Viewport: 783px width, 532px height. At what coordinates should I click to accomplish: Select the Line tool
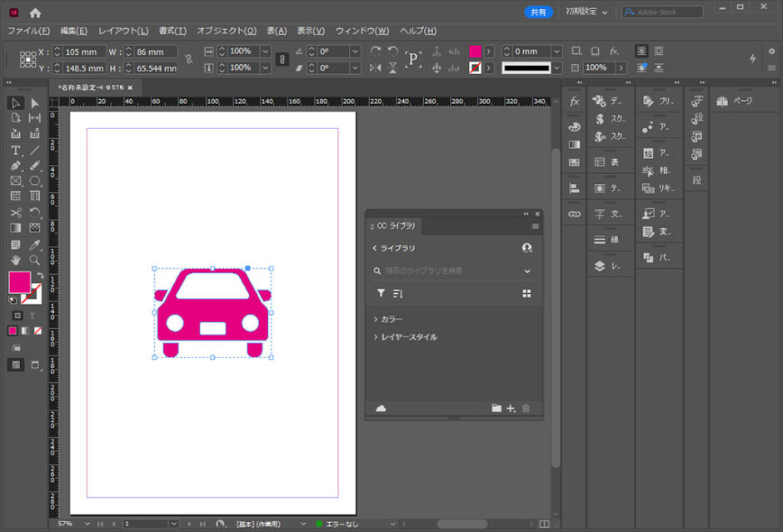(34, 150)
